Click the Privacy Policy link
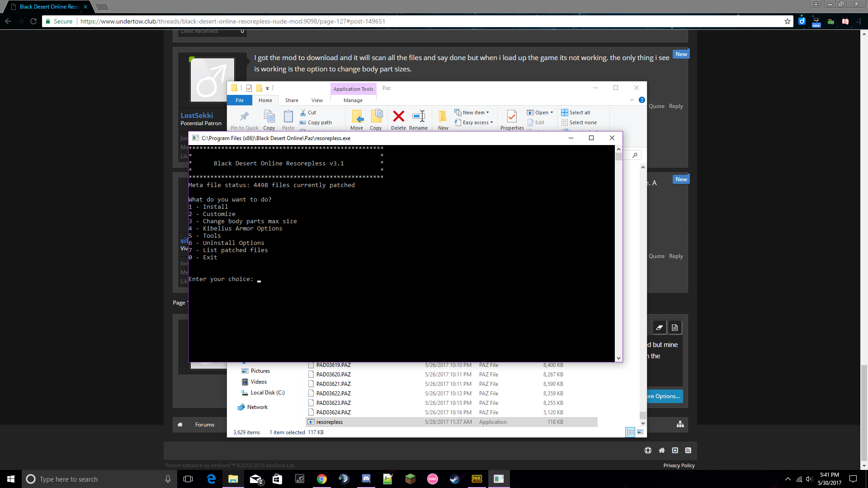 click(679, 465)
